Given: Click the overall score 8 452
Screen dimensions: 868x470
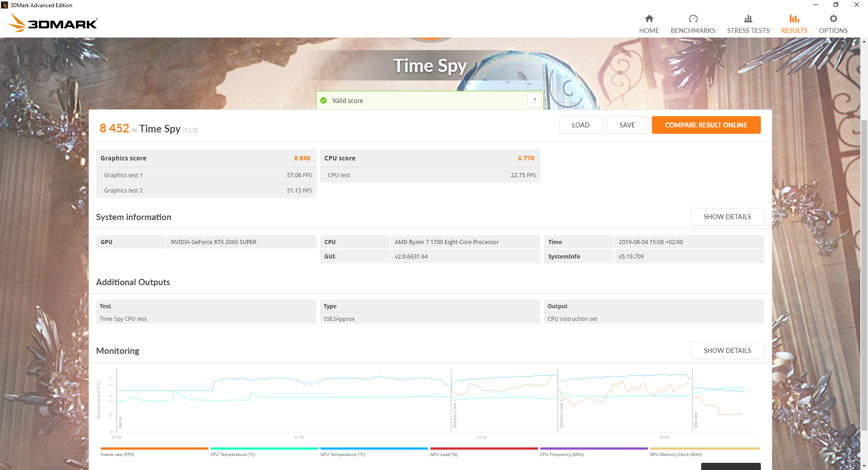Looking at the screenshot, I should [x=114, y=128].
